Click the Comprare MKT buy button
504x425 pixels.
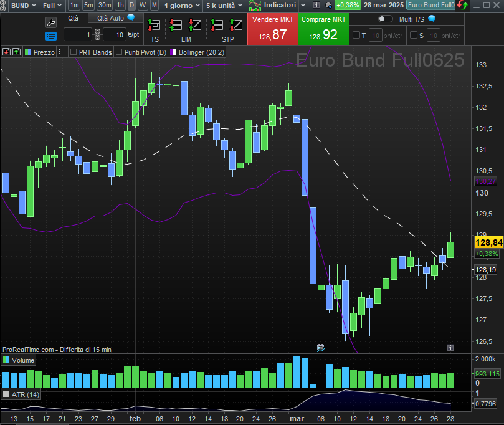point(323,30)
